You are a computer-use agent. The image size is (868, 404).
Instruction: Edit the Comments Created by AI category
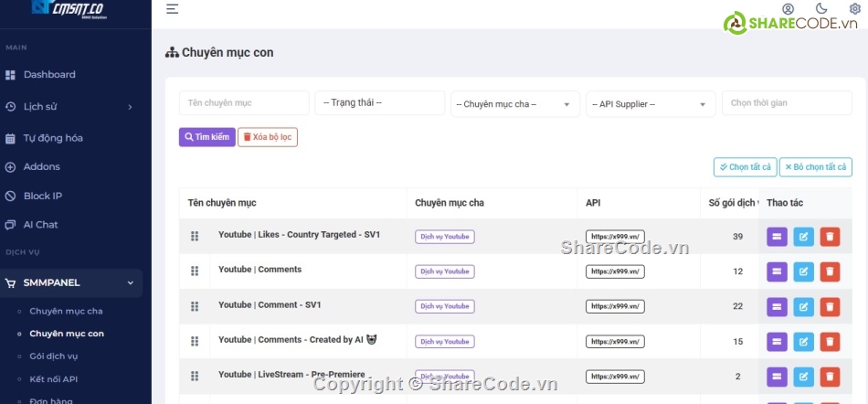(x=803, y=342)
